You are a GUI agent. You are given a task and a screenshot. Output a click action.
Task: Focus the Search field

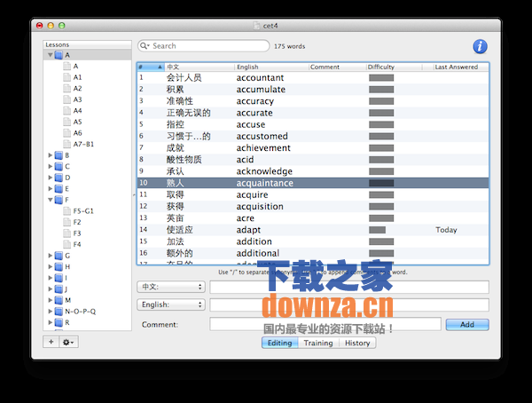[x=204, y=46]
